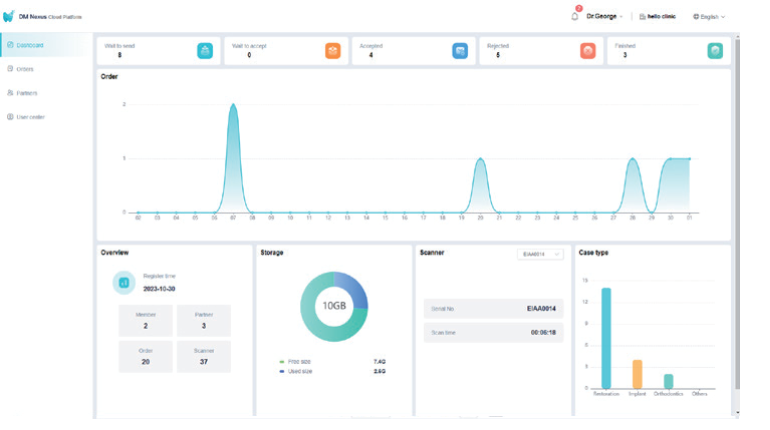Click the page's vertical scrollbar

(738, 220)
